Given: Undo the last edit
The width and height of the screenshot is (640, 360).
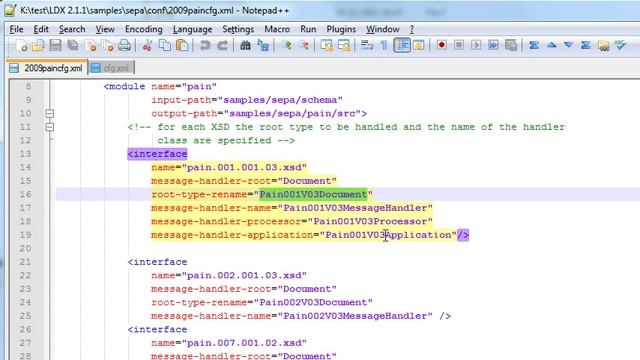Looking at the screenshot, I should click(x=205, y=45).
